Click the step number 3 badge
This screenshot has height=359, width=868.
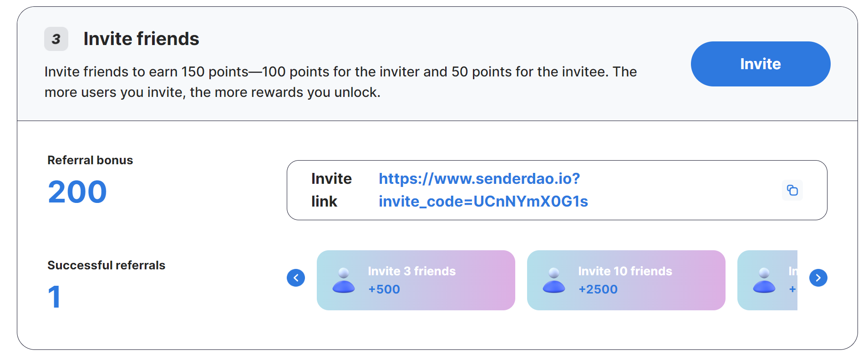(56, 39)
